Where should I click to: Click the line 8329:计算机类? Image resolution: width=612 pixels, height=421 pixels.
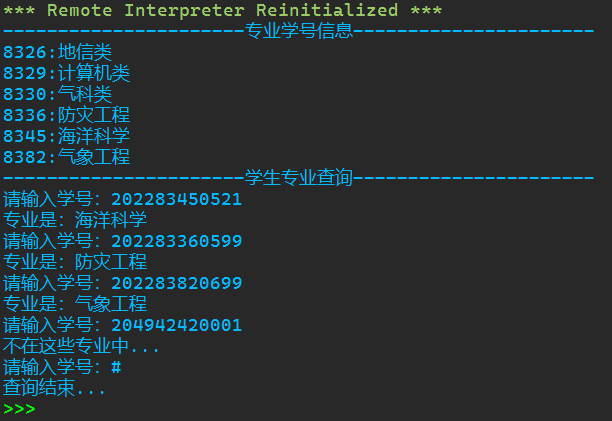[66, 73]
